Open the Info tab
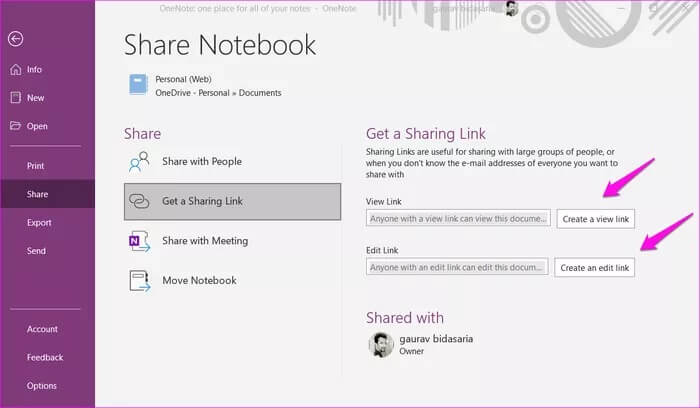This screenshot has width=700, height=408. tap(47, 70)
